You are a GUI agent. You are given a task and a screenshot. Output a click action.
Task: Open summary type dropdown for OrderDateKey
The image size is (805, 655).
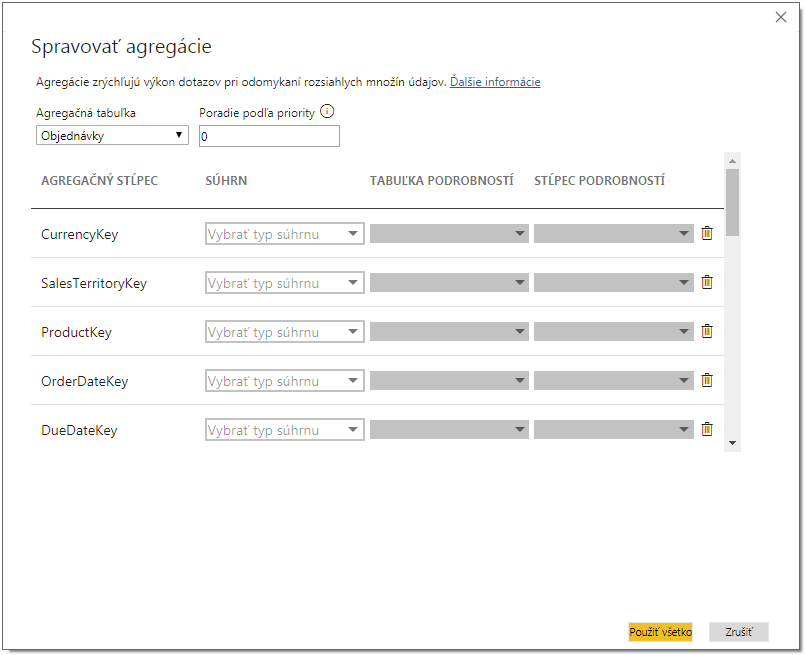tap(284, 381)
